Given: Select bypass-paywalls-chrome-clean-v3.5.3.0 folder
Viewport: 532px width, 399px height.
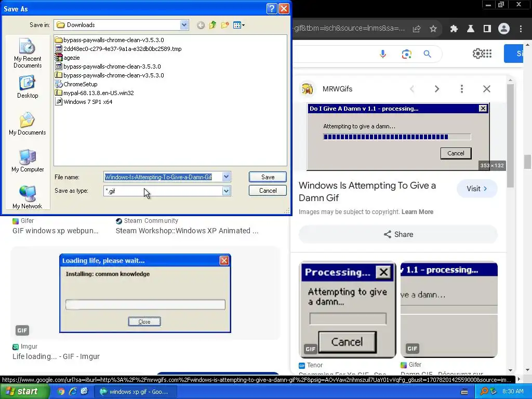Looking at the screenshot, I should pos(110,40).
